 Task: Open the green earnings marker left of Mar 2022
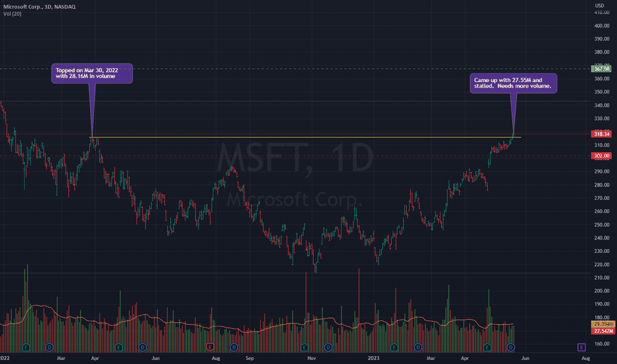26,347
